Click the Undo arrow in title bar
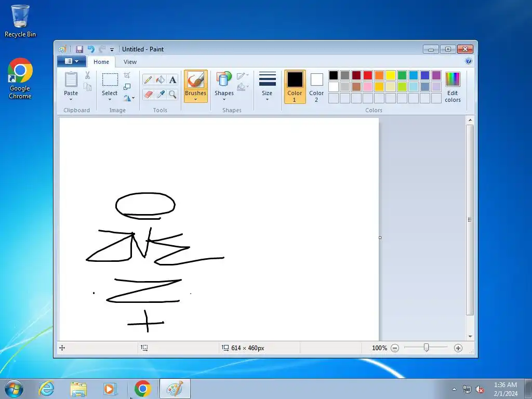 pyautogui.click(x=91, y=49)
